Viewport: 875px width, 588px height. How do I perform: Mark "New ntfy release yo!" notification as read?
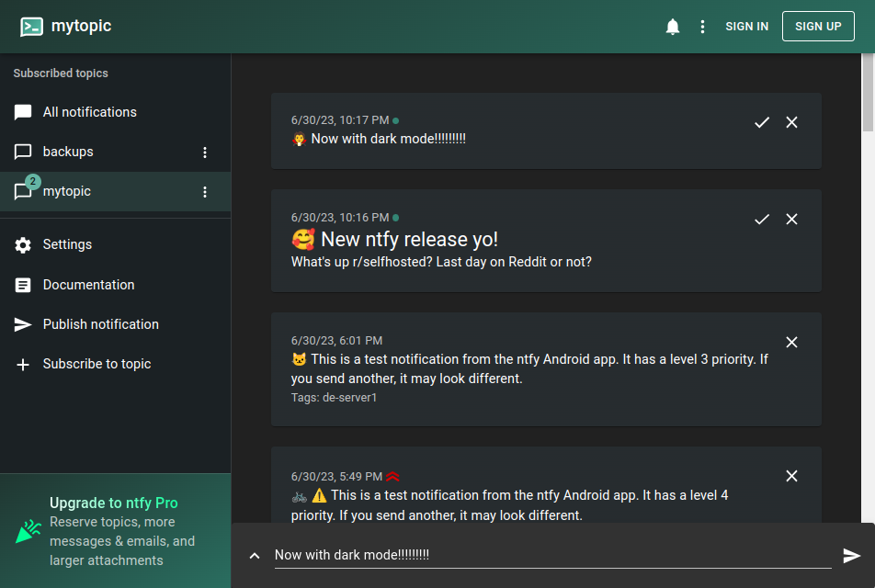coord(762,220)
